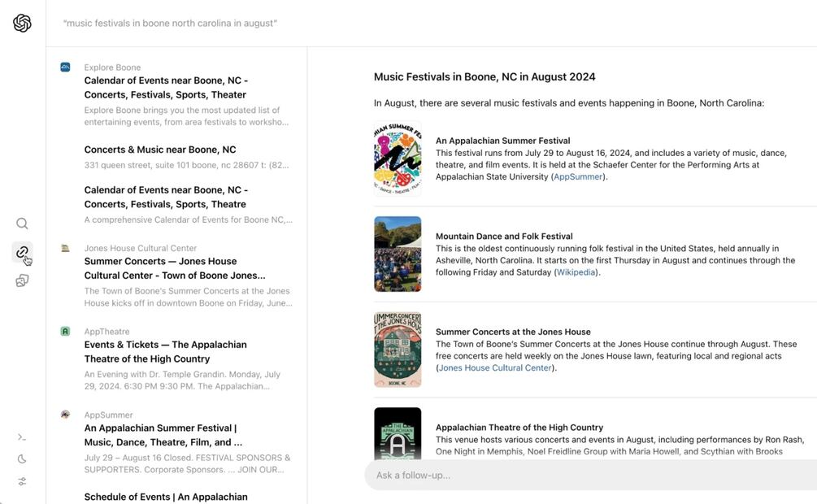The width and height of the screenshot is (817, 504).
Task: Open the AppSummer link in festival description
Action: (578, 176)
